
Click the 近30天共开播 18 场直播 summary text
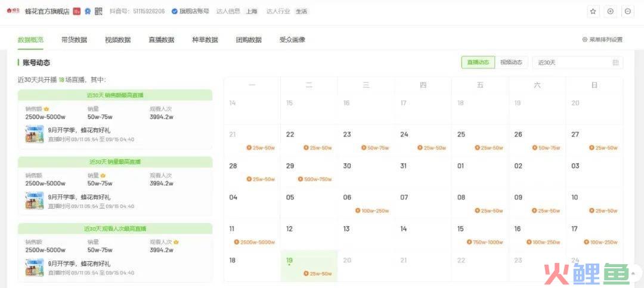click(x=61, y=80)
